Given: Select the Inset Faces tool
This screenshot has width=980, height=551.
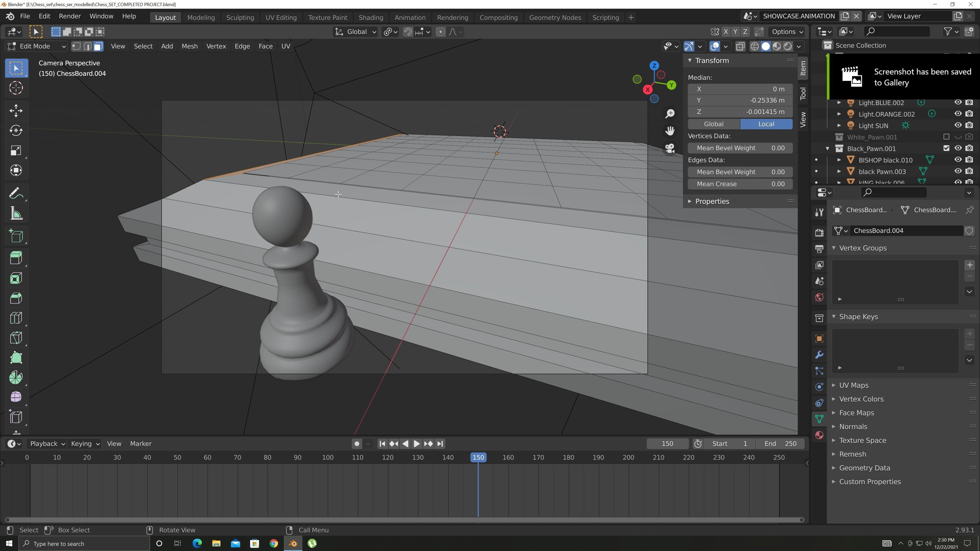Looking at the screenshot, I should (x=16, y=278).
